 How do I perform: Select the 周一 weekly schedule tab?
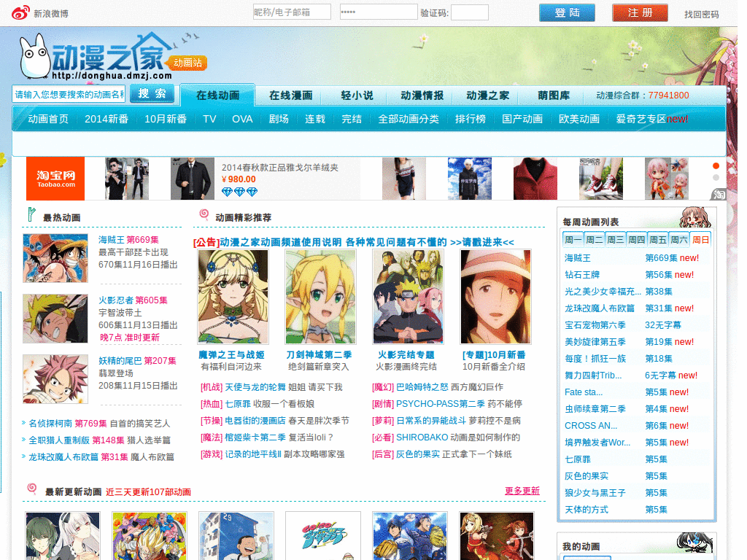click(573, 239)
